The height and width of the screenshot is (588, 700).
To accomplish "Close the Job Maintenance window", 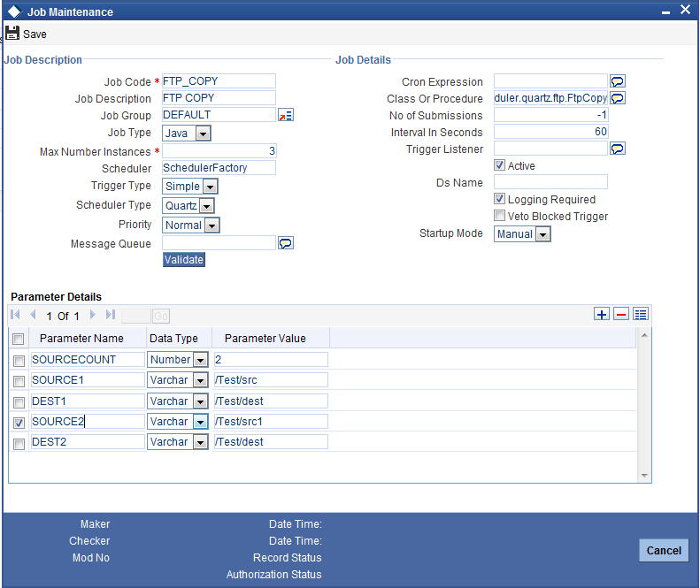I will click(685, 10).
